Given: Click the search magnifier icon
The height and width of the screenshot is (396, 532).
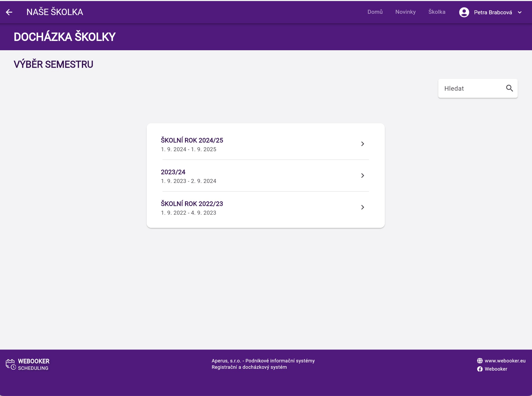Looking at the screenshot, I should pyautogui.click(x=510, y=88).
